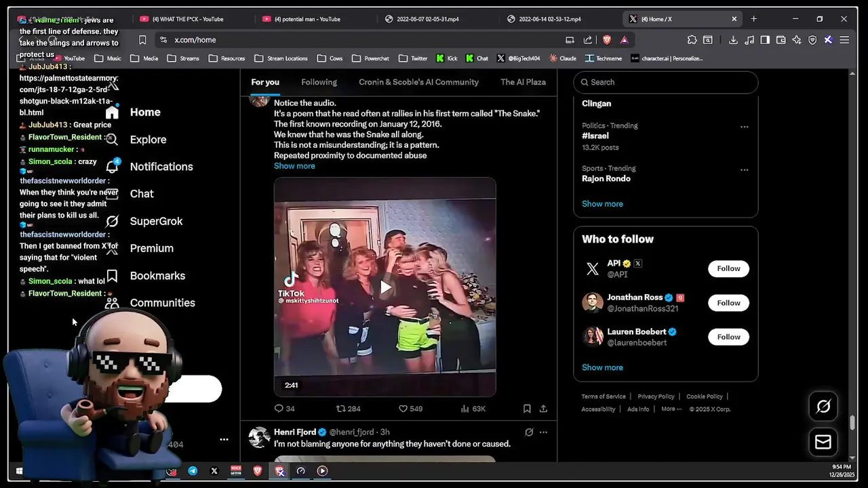Image resolution: width=868 pixels, height=488 pixels.
Task: Click the X search field
Action: pyautogui.click(x=666, y=82)
